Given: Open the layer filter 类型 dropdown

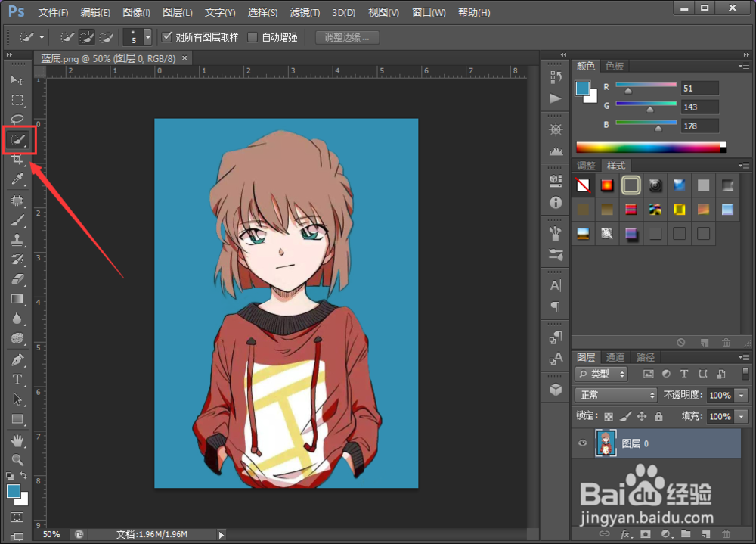Looking at the screenshot, I should tap(601, 374).
